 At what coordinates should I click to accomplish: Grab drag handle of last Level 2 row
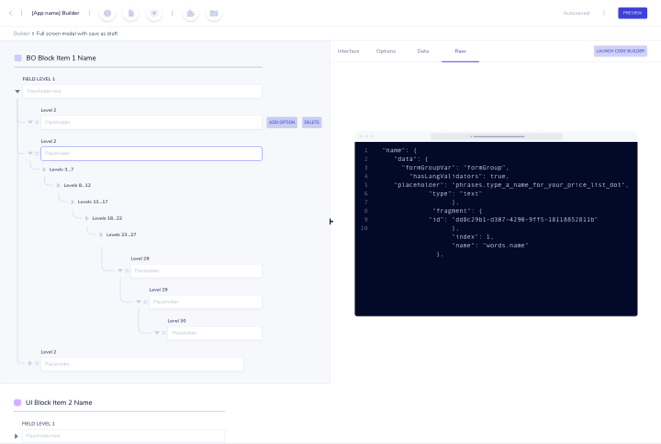click(x=37, y=363)
